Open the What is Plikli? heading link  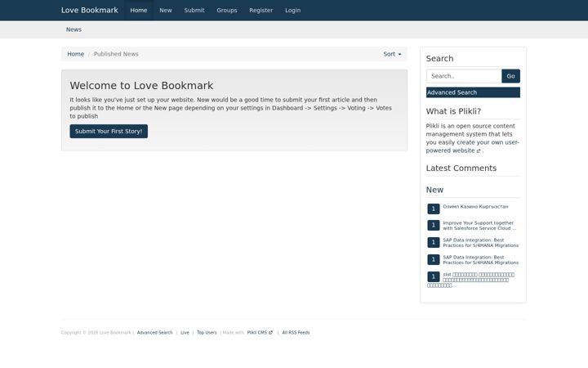[453, 111]
